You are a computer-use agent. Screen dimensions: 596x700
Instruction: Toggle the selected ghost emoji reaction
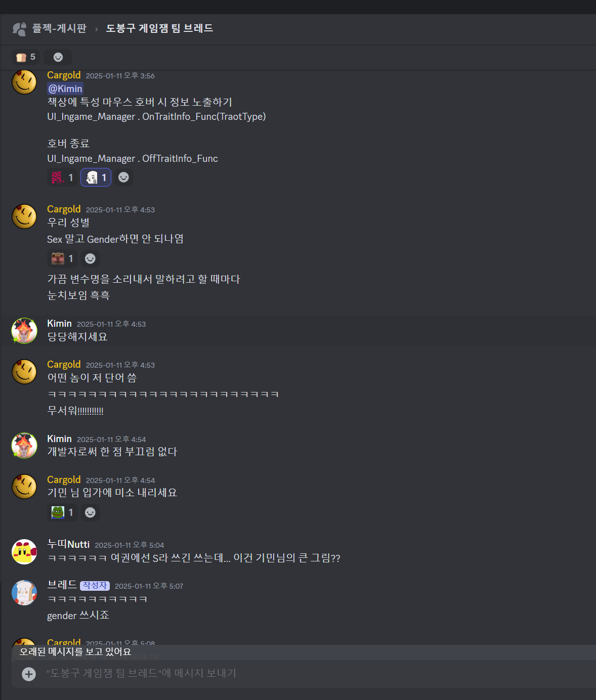(96, 178)
